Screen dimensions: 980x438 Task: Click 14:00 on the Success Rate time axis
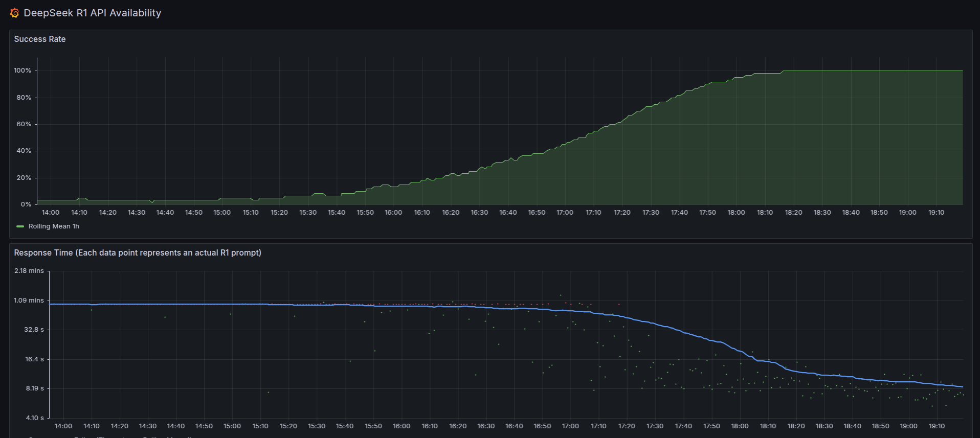click(51, 213)
